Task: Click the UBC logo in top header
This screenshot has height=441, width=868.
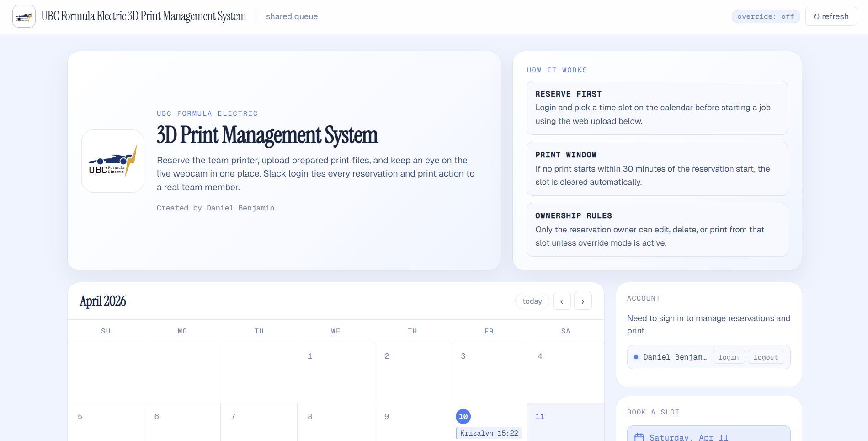Action: coord(24,16)
